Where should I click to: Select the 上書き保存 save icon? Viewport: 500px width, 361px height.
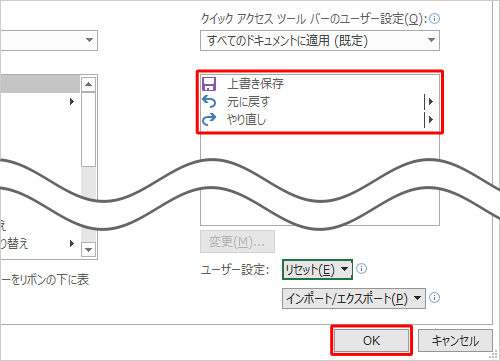tap(209, 84)
